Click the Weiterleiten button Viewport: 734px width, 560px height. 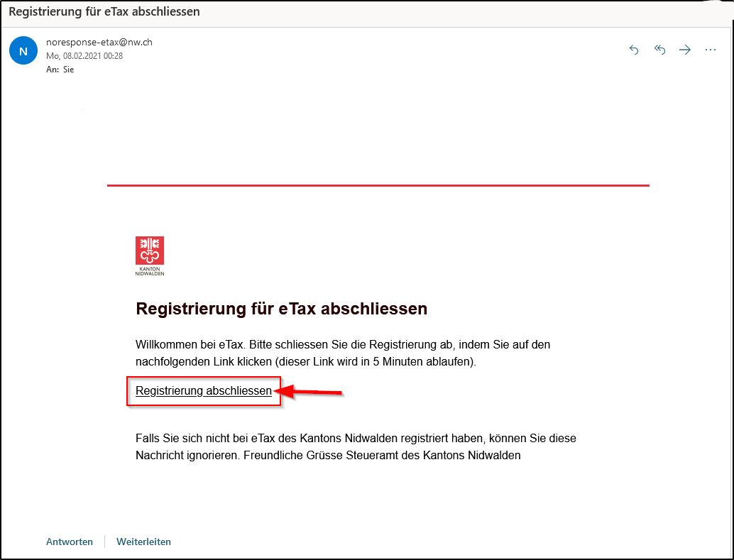[143, 542]
